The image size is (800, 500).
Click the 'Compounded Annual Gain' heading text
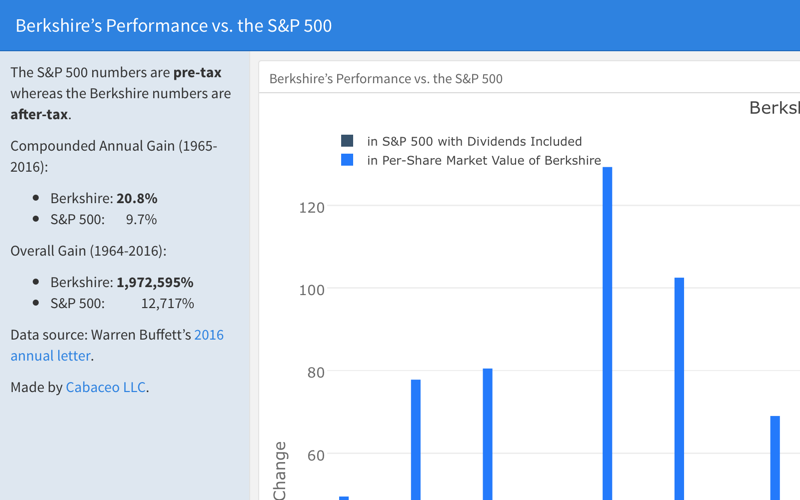[113, 156]
